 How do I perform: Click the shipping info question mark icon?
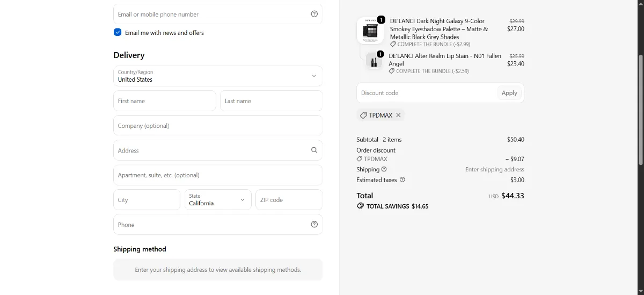(x=384, y=169)
